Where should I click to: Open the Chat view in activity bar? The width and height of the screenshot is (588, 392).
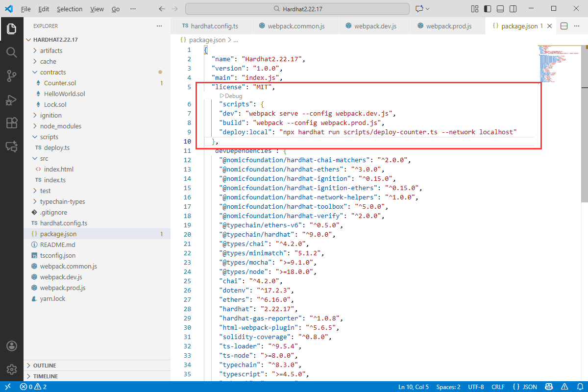pyautogui.click(x=12, y=146)
